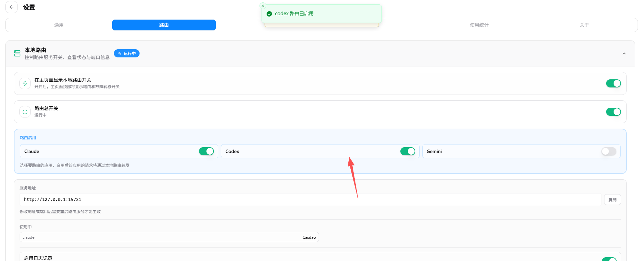Toggle the 启用日志记录 switch

(609, 259)
